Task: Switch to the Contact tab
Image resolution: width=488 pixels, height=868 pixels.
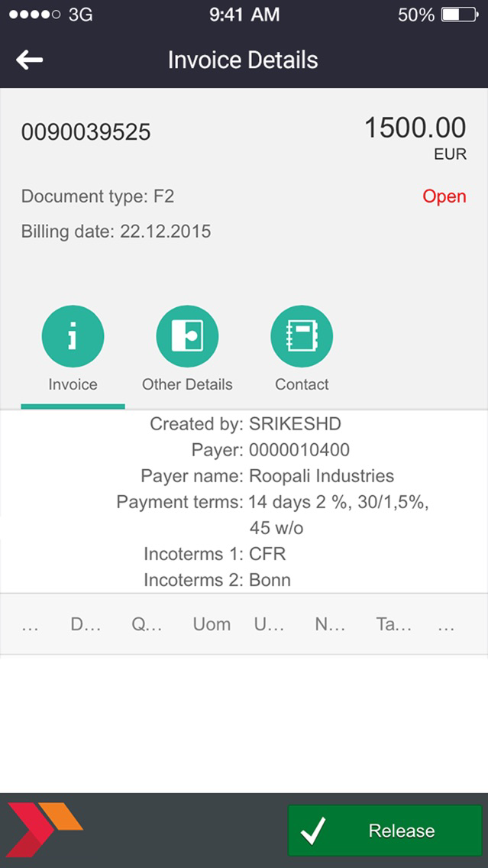Action: [x=301, y=384]
